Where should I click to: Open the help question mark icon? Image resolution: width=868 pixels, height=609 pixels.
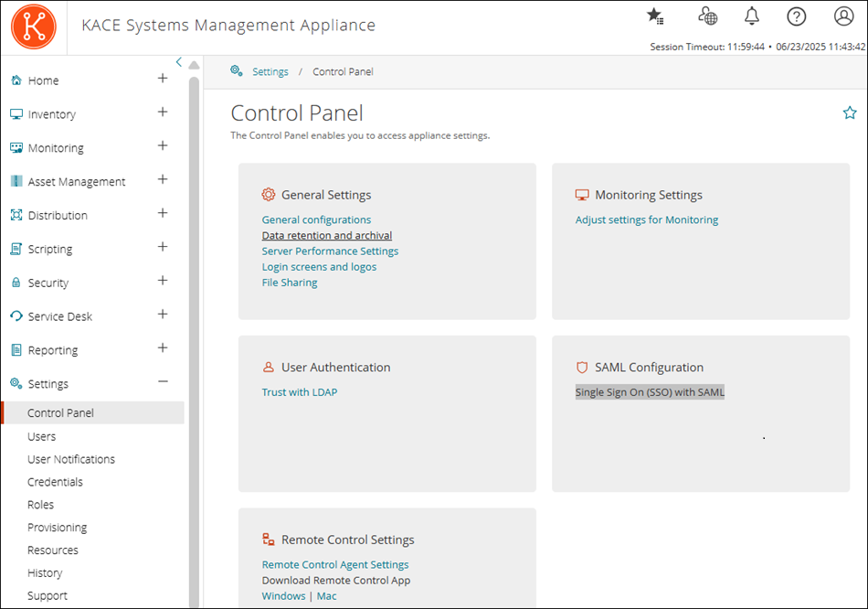click(x=795, y=16)
